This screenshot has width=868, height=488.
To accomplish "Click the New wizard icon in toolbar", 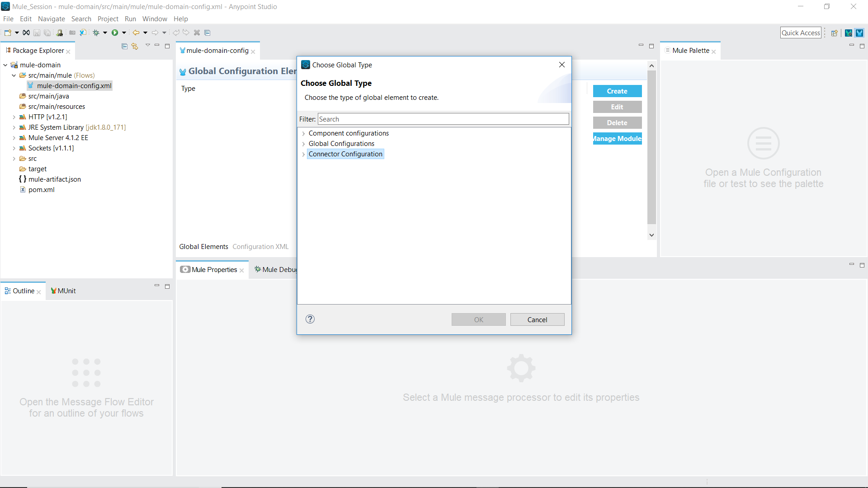I will 8,33.
